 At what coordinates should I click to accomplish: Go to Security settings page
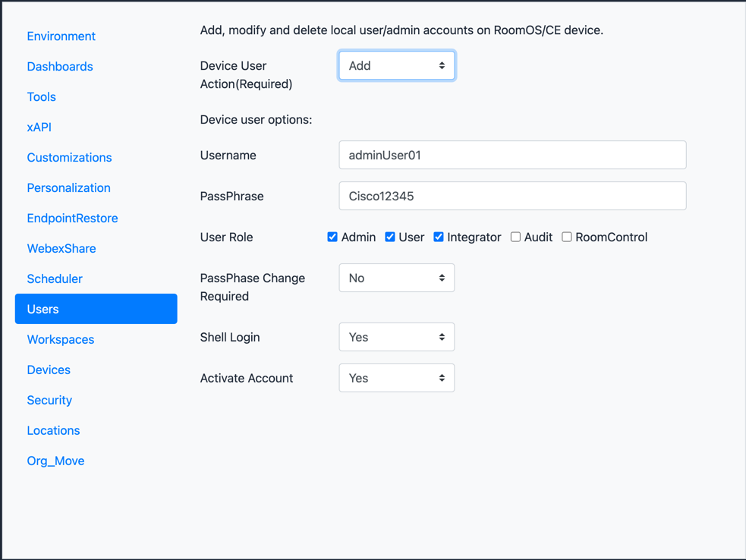(49, 401)
